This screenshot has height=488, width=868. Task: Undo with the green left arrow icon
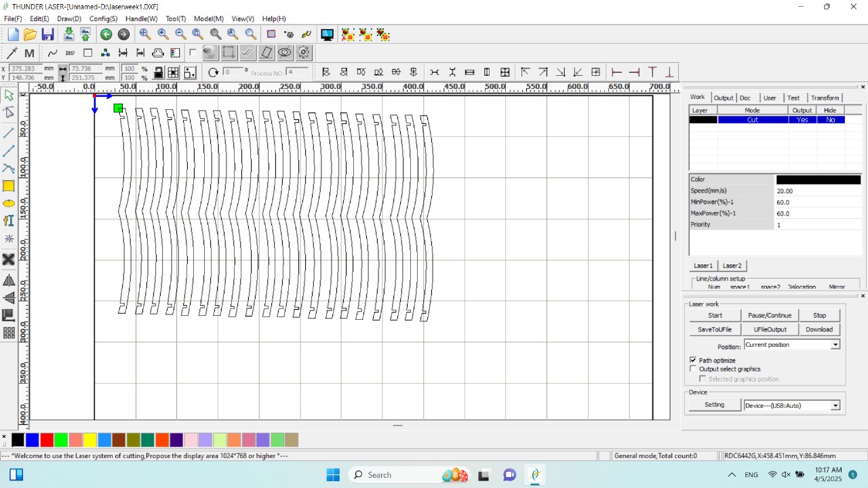tap(106, 34)
